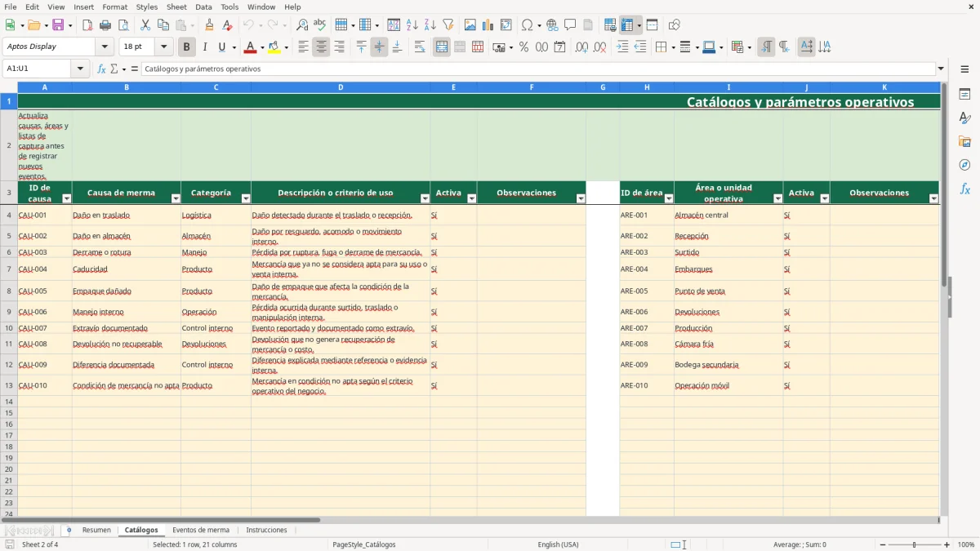Open the sidebar Navigator (compass icon)
The width and height of the screenshot is (980, 551).
tap(964, 165)
